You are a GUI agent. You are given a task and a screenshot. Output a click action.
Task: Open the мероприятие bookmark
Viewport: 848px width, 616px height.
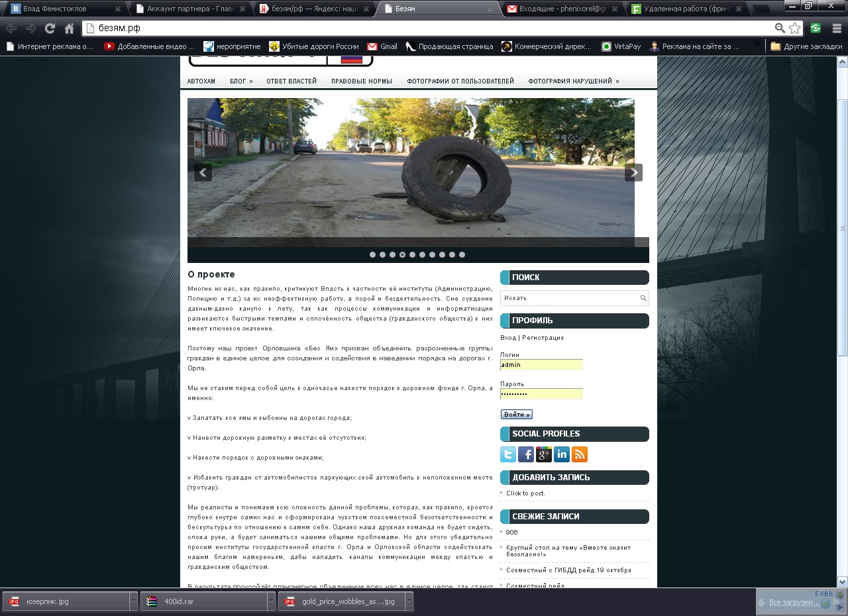tap(232, 46)
